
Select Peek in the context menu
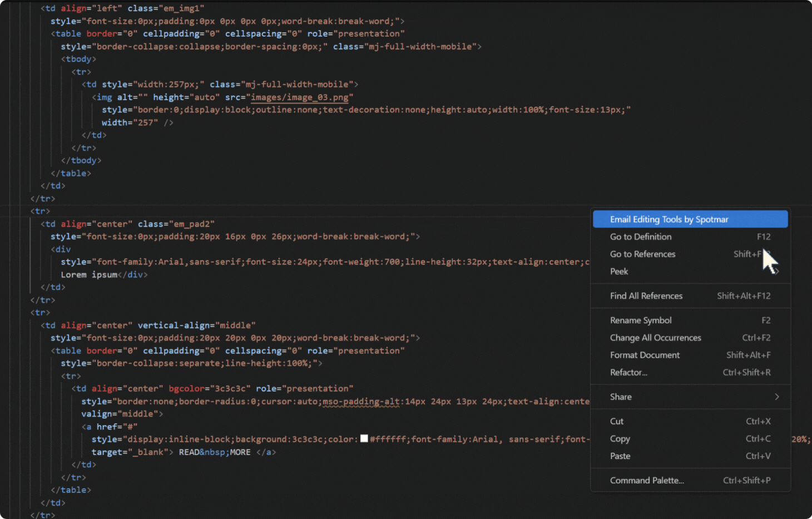(x=619, y=271)
